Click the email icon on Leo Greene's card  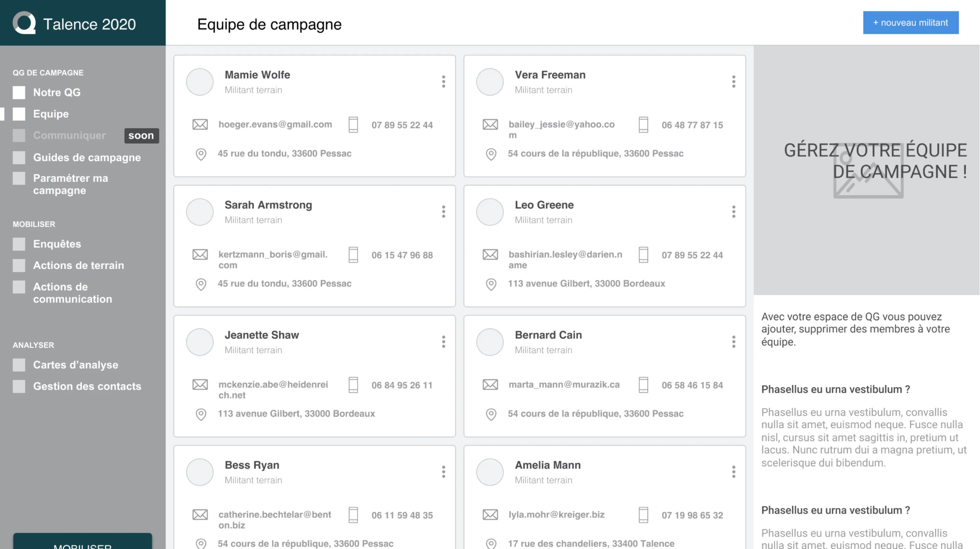491,254
